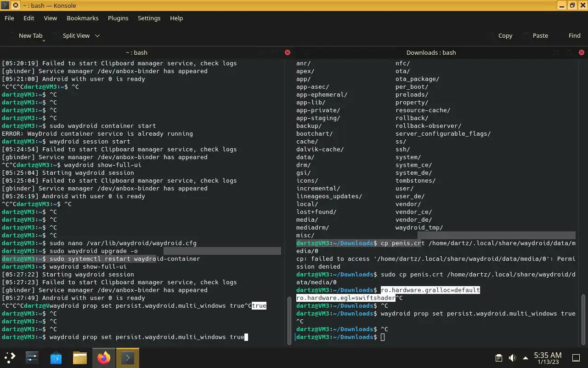Viewport: 588px width, 368px height.
Task: Click the Find toolbar button
Action: [x=570, y=35]
